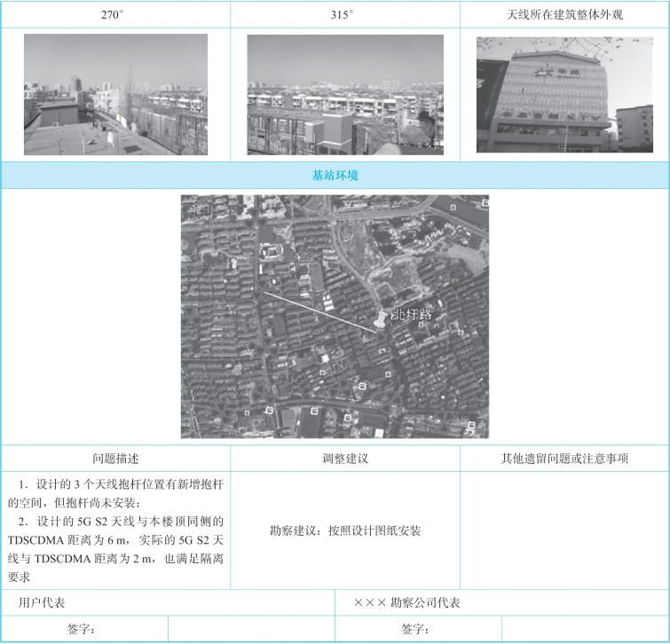
Task: Click the problem description text about 抱杆
Action: [x=115, y=530]
